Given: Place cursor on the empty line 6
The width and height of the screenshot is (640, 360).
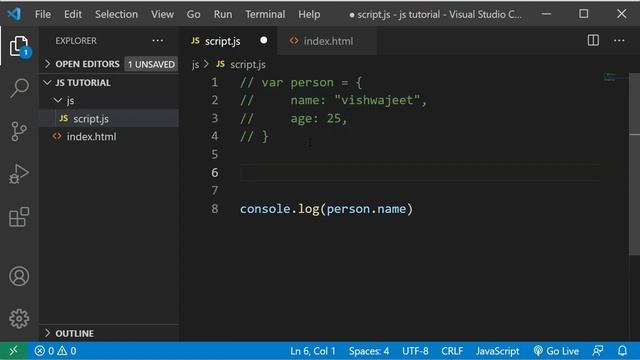Looking at the screenshot, I should pyautogui.click(x=420, y=173).
